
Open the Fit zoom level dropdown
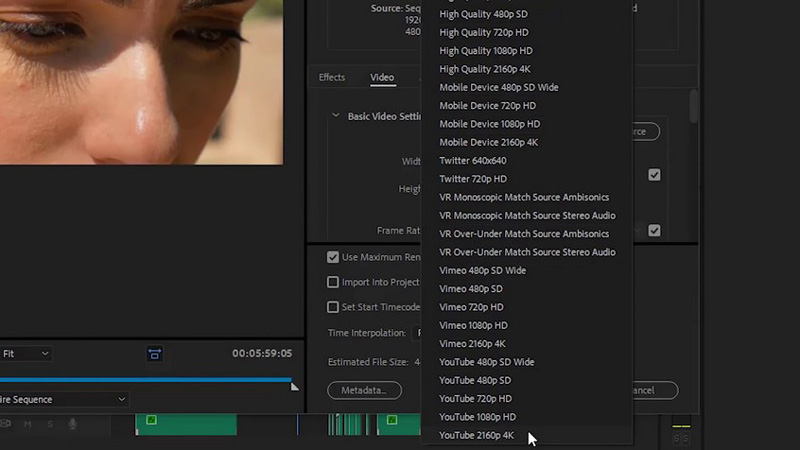26,354
